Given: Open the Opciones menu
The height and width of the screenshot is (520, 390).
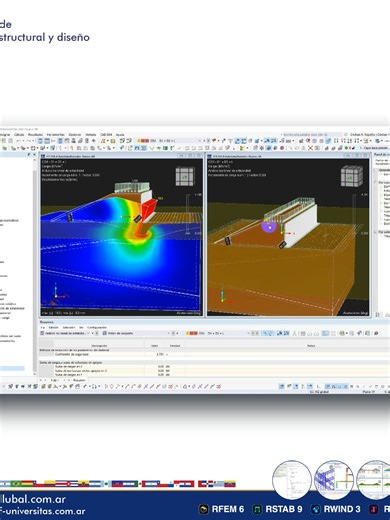Looking at the screenshot, I should point(75,135).
